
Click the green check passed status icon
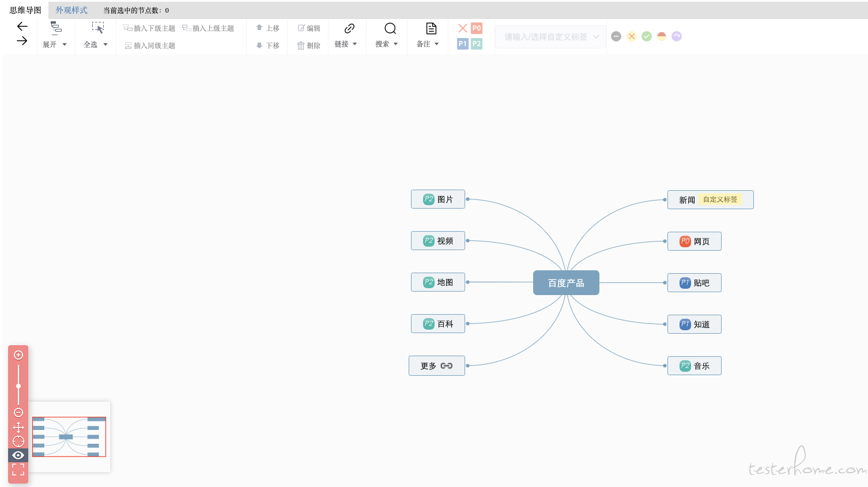click(647, 36)
